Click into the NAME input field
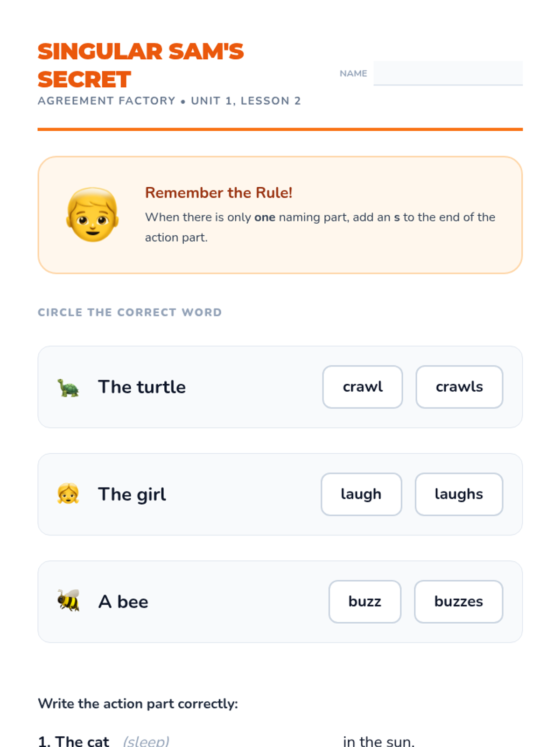The width and height of the screenshot is (560, 747). pos(448,73)
